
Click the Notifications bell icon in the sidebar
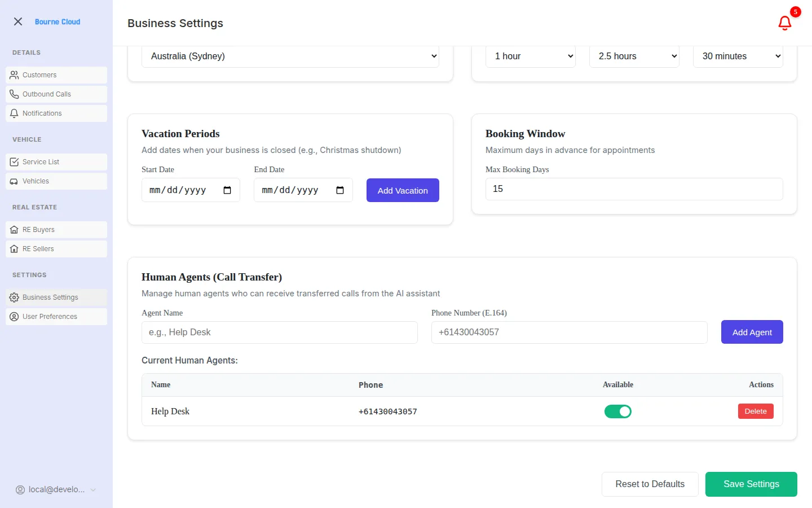coord(14,113)
